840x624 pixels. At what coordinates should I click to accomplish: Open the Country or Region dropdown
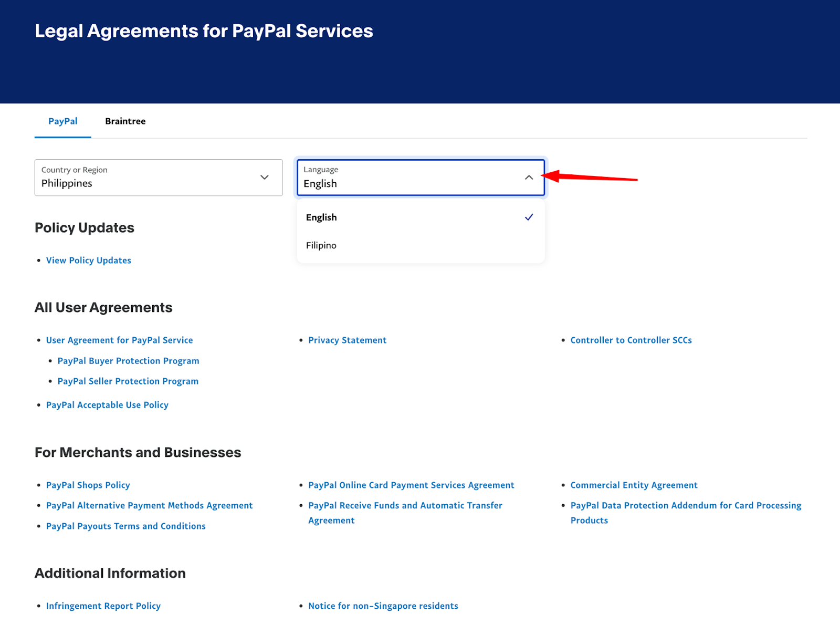[159, 178]
